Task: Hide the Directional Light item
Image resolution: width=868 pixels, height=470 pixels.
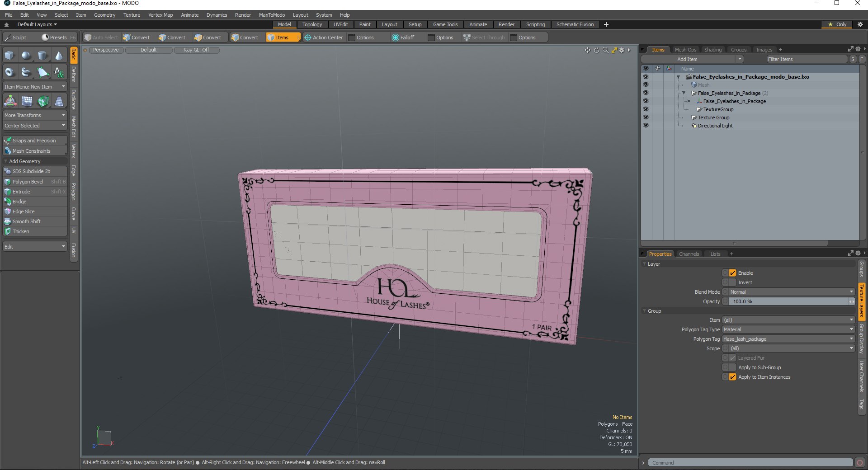Action: 646,125
